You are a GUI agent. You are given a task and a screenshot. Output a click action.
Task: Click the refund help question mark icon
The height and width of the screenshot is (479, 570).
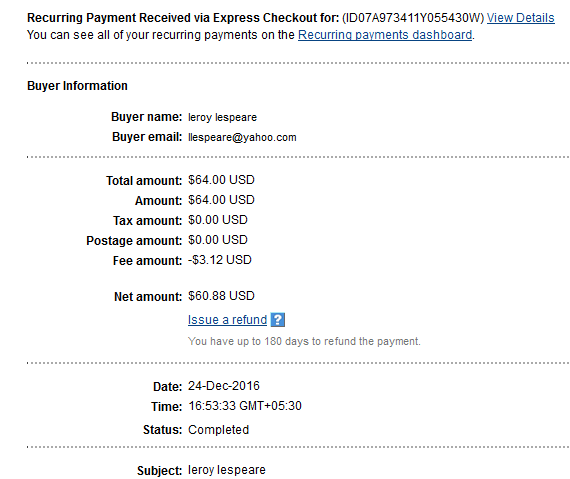point(277,320)
